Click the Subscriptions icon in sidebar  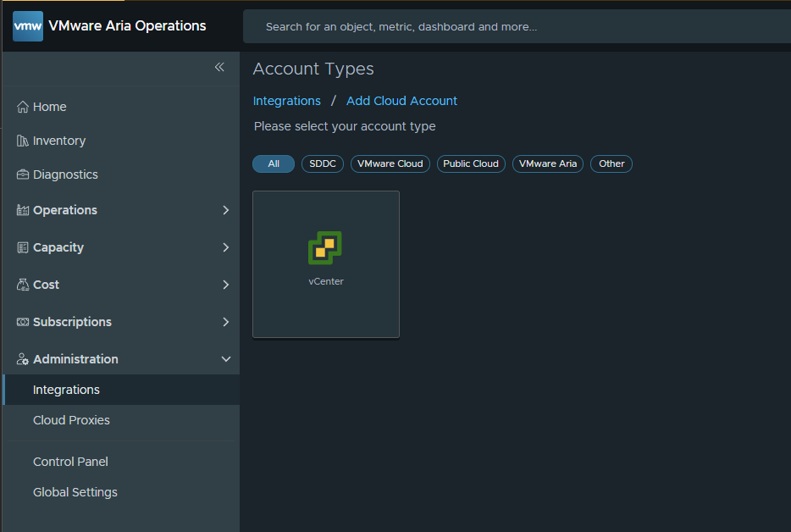point(23,322)
